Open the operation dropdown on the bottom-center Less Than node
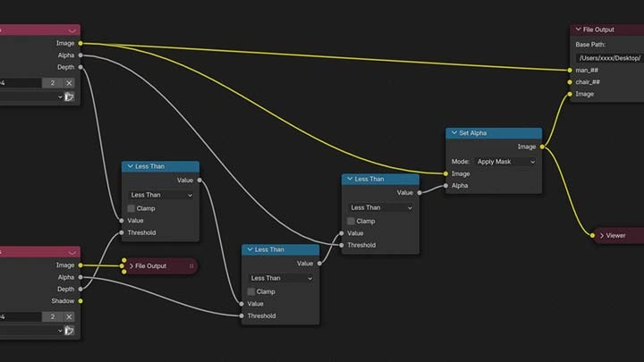Image resolution: width=644 pixels, height=362 pixels. click(x=281, y=278)
